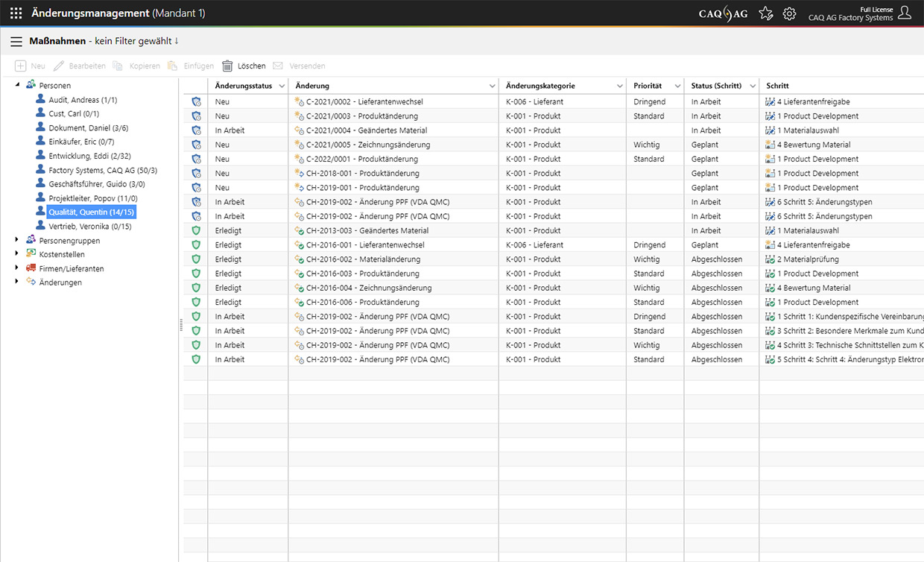The width and height of the screenshot is (924, 562).
Task: Collapse the Personen tree node arrow
Action: pos(18,85)
